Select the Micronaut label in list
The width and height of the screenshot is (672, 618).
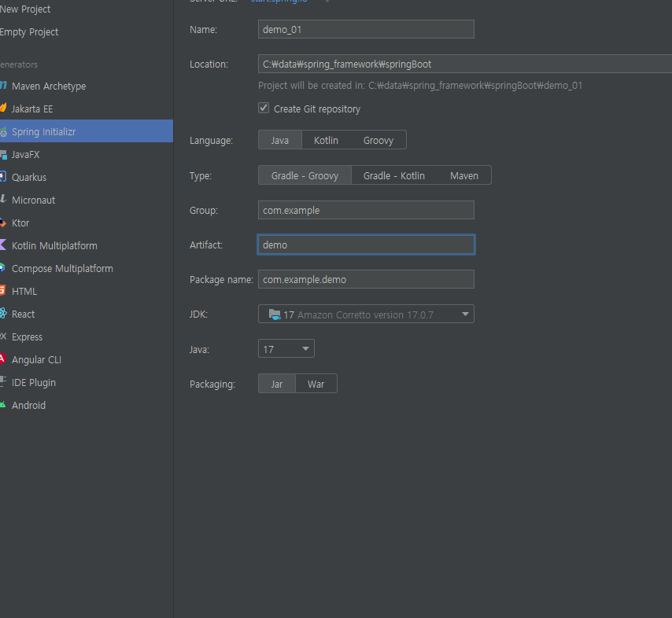pos(33,200)
